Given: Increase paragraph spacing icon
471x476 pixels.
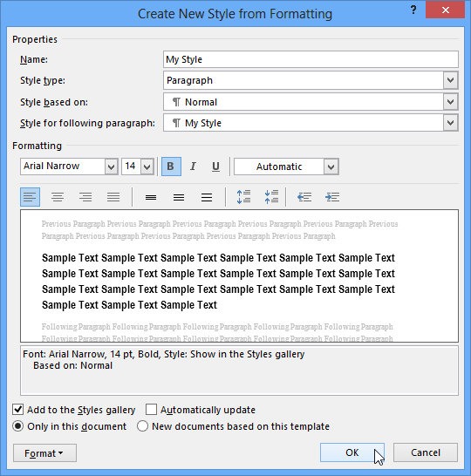Looking at the screenshot, I should point(243,197).
